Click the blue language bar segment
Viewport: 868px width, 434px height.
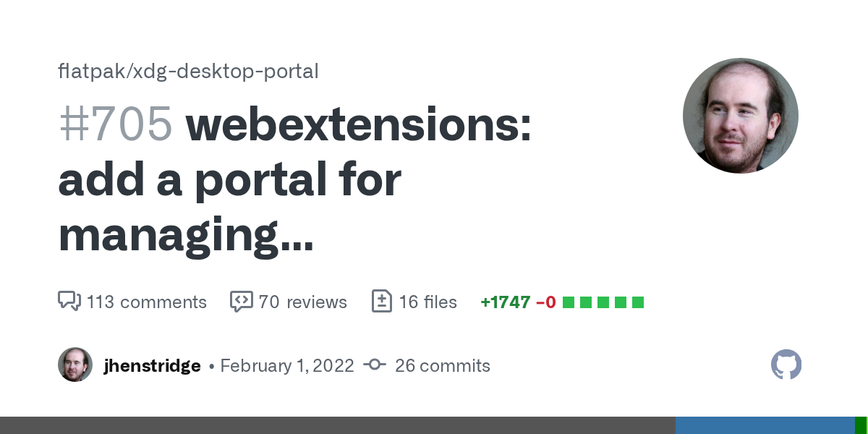tap(765, 425)
